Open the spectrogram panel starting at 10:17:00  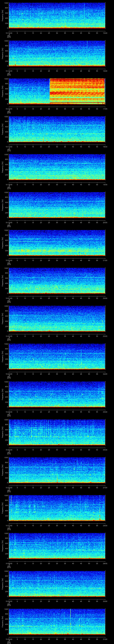click(57, 129)
